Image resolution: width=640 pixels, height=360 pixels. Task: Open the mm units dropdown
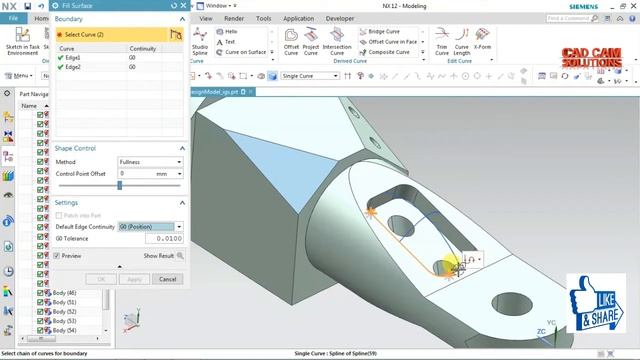[179, 174]
